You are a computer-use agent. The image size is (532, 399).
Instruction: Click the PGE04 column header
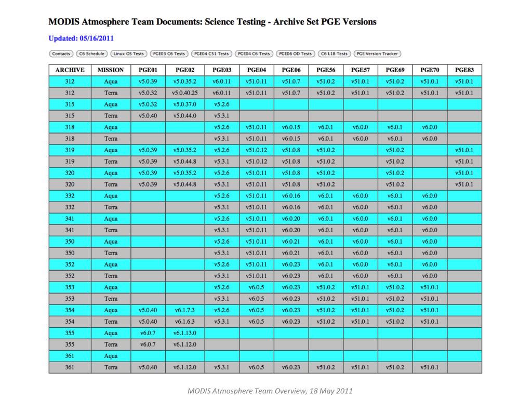click(x=257, y=70)
